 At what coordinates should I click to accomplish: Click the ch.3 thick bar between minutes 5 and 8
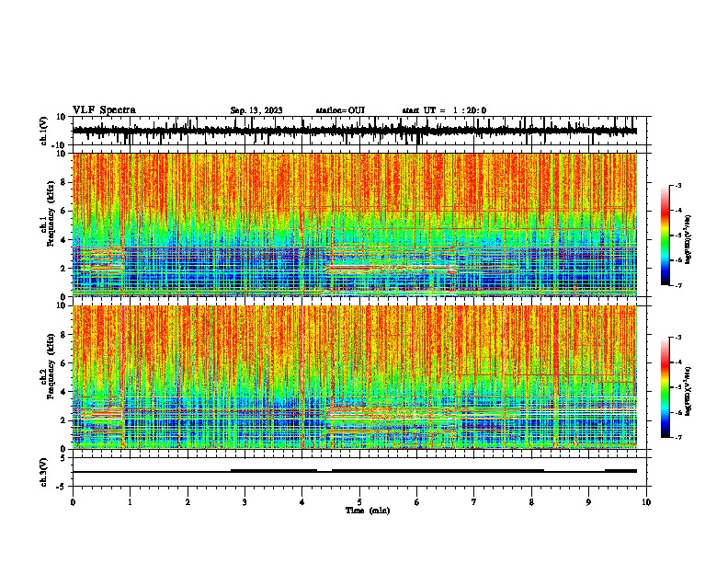pos(438,471)
